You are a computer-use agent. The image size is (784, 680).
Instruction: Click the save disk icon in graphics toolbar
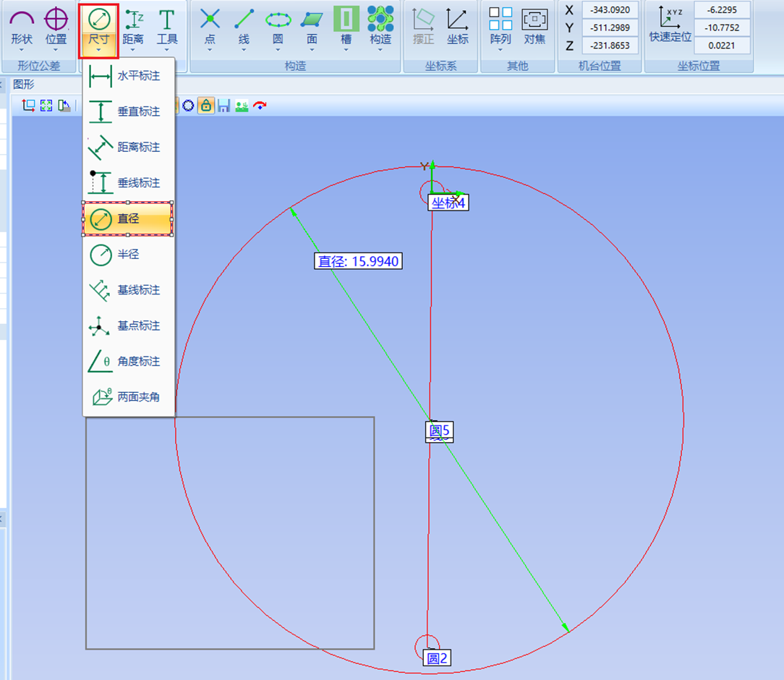224,106
